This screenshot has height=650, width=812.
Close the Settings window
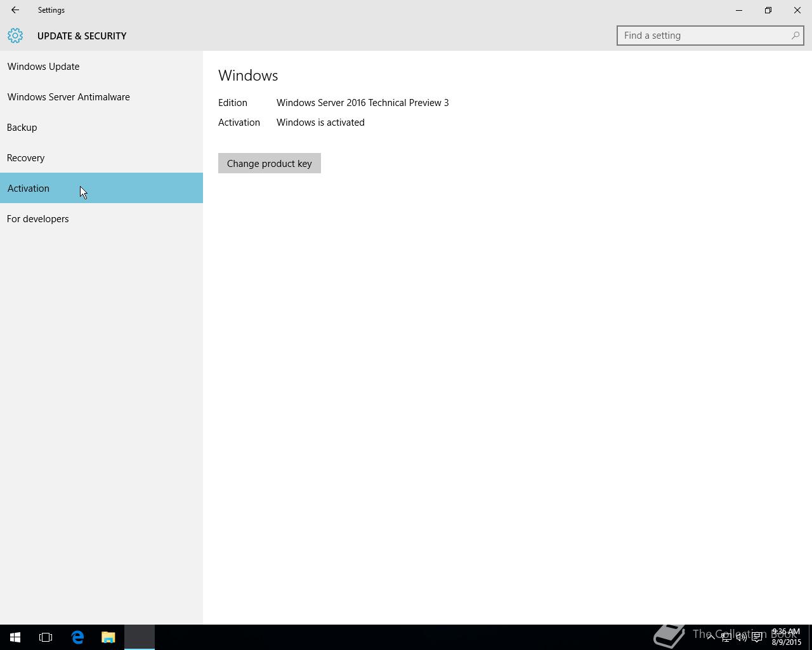pyautogui.click(x=797, y=10)
